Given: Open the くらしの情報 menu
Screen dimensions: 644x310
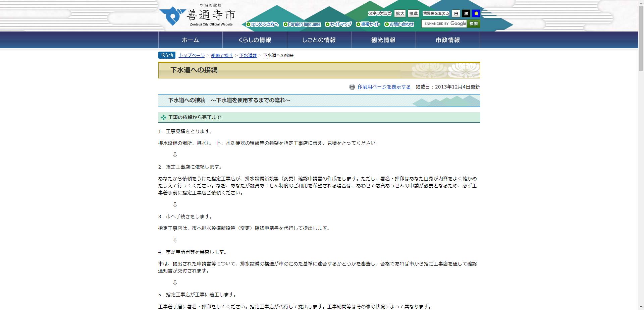Looking at the screenshot, I should (255, 40).
